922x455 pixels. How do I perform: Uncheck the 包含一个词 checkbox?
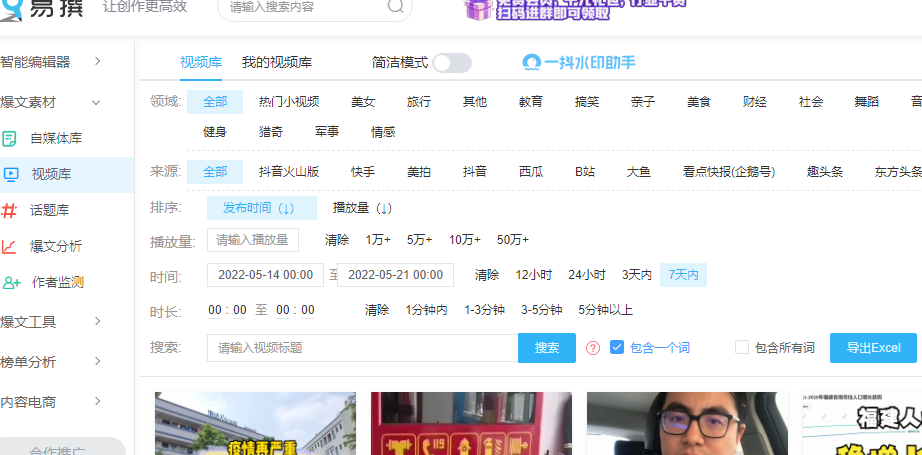coord(616,347)
